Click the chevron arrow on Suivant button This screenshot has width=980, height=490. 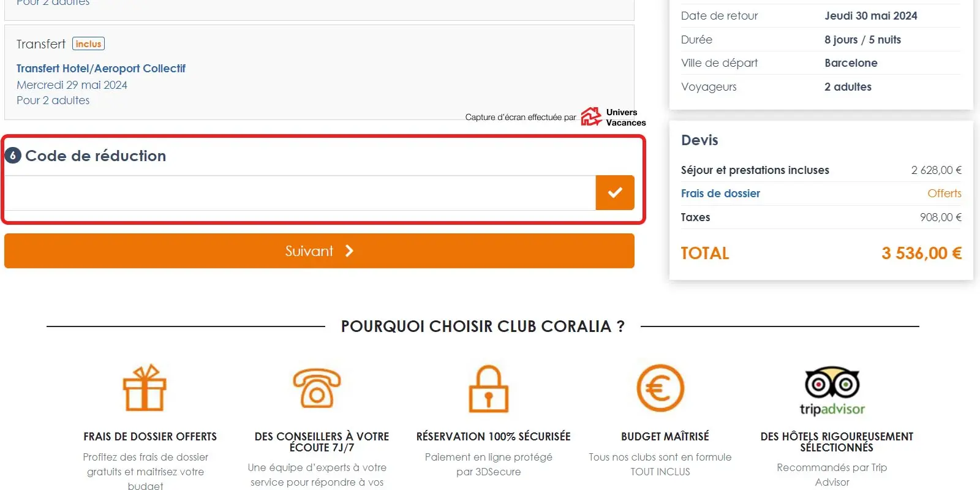[349, 251]
